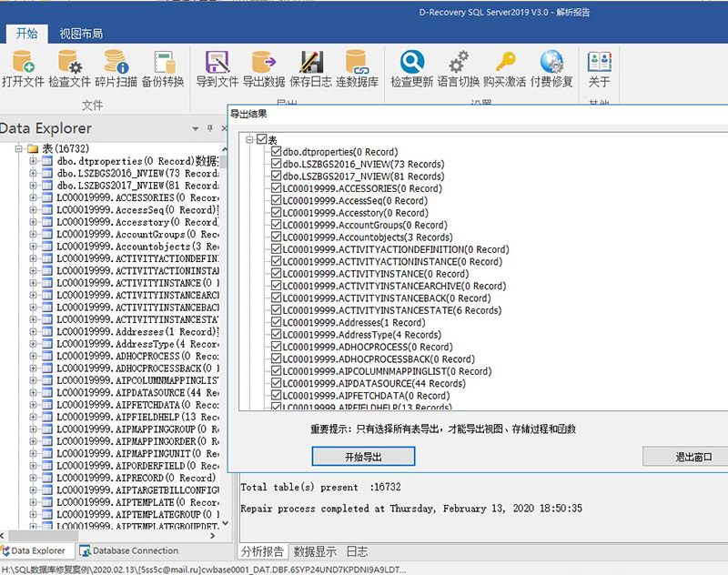Uncheck the root 表 checkbox in export dialog

point(261,139)
